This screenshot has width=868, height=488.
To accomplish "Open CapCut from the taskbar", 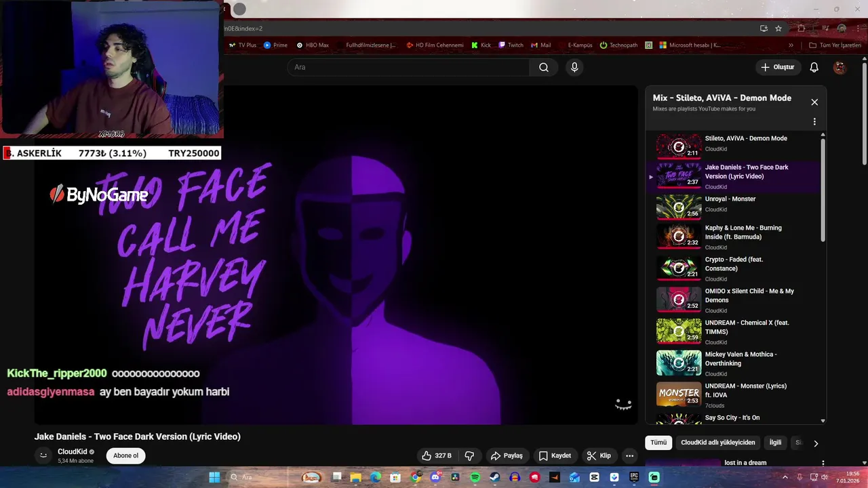I will point(594,477).
